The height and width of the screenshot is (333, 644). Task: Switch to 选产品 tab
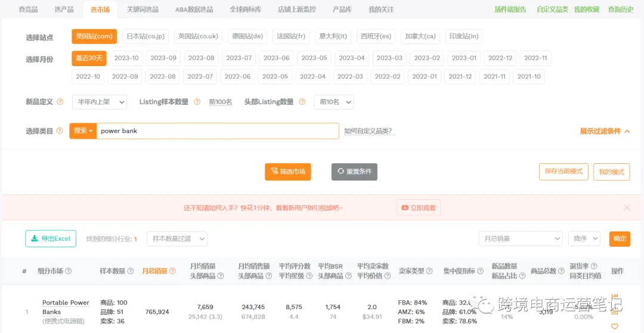coord(64,10)
